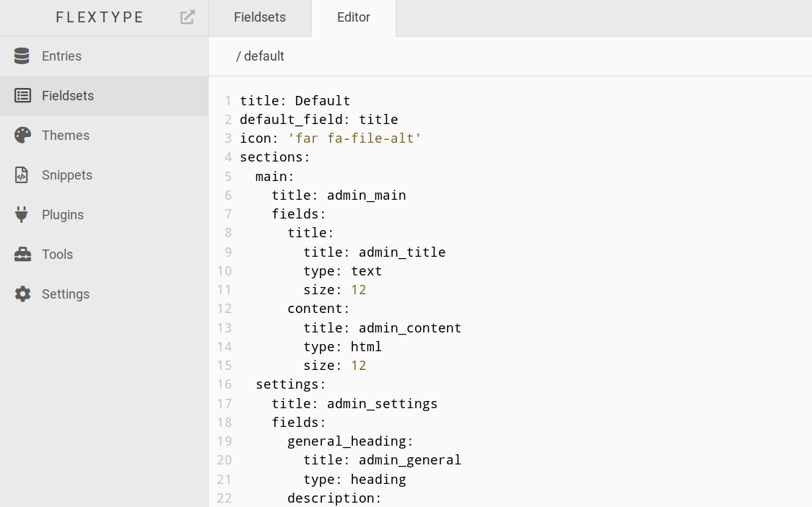Click the Settings gear icon
The image size is (812, 507).
[22, 294]
